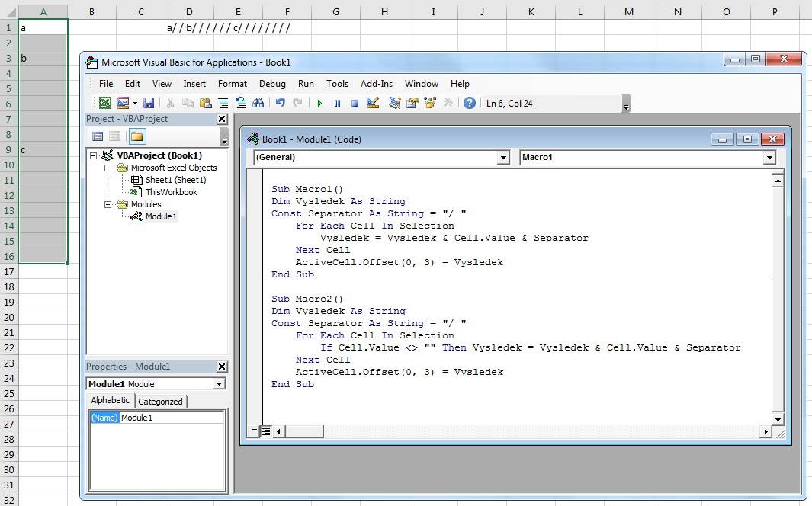This screenshot has height=506, width=812.
Task: Click the Insert UserForm toolbar icon
Action: (x=123, y=103)
